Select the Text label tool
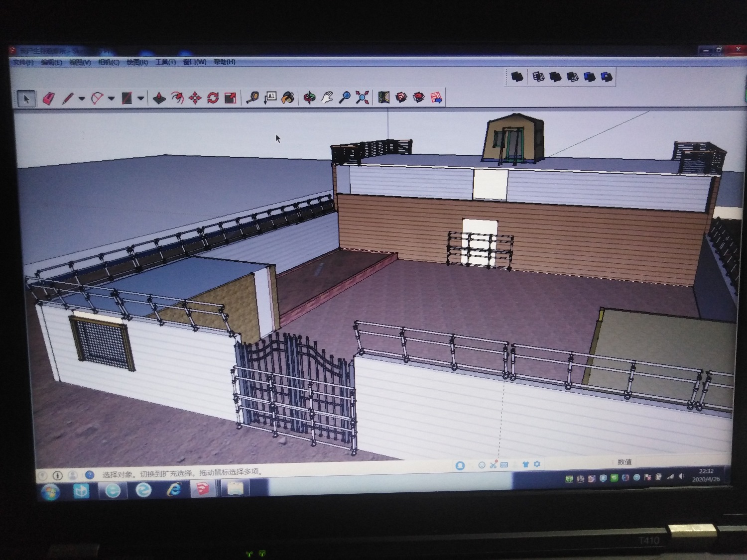 coord(270,97)
